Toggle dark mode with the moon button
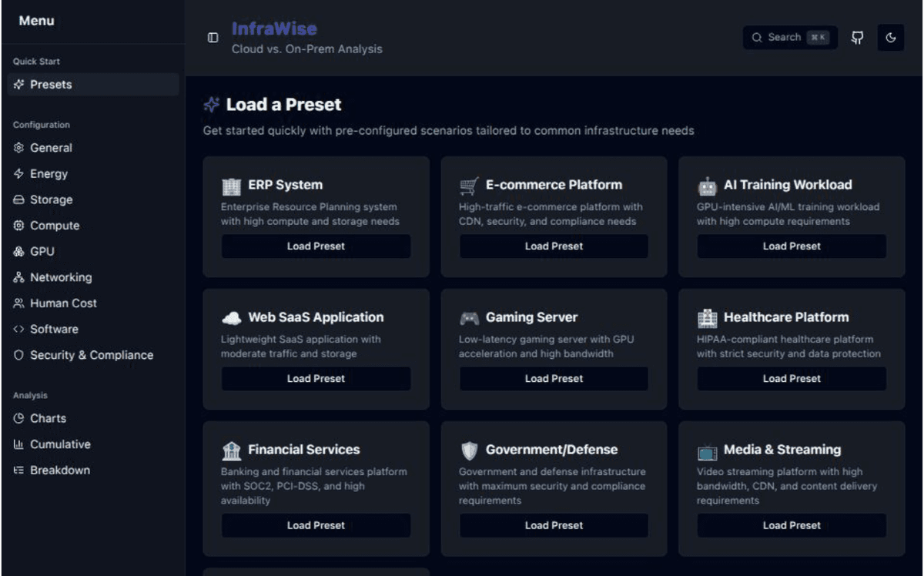 [891, 37]
